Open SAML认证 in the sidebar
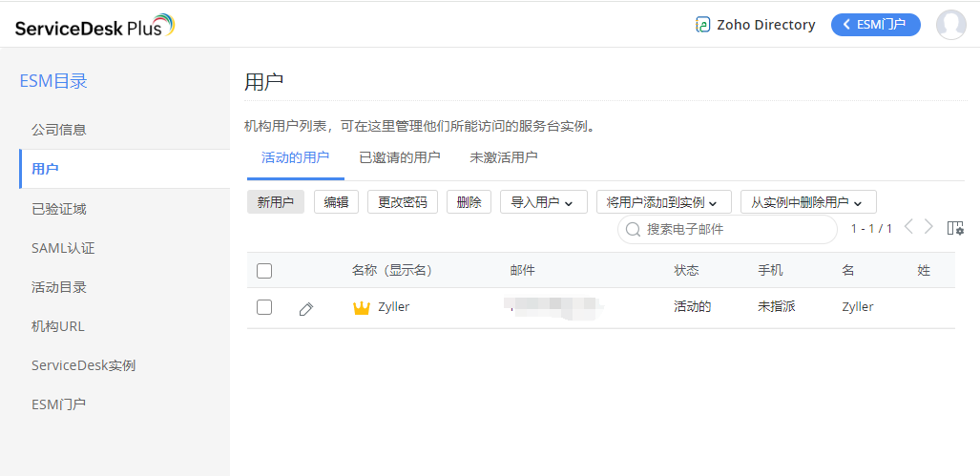Image resolution: width=980 pixels, height=476 pixels. (63, 248)
